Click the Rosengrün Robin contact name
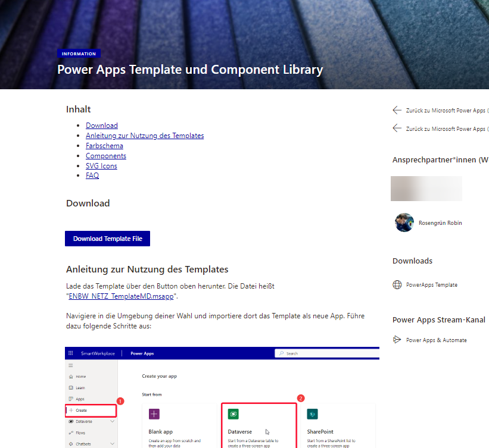489x448 pixels. tap(440, 223)
